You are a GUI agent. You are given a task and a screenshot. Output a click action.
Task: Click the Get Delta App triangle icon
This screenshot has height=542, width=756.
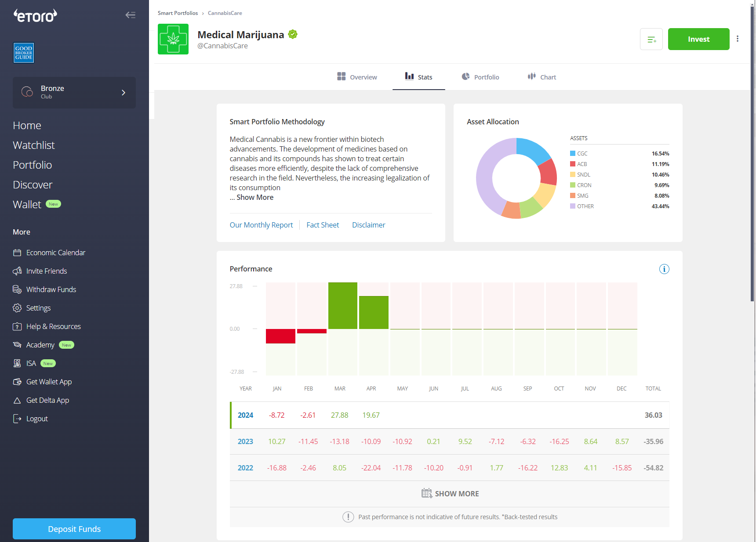17,400
